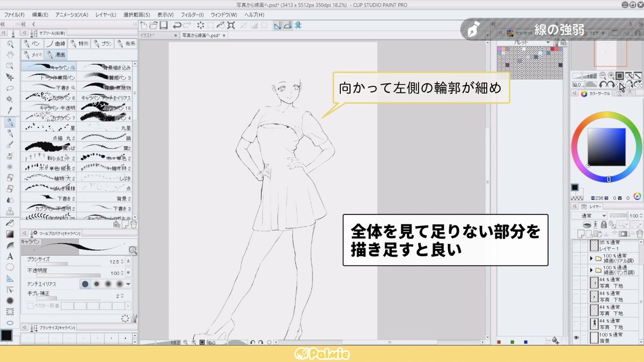Switch to the 漫画 sub tool tab
Image resolution: width=644 pixels, height=362 pixels.
(56, 55)
